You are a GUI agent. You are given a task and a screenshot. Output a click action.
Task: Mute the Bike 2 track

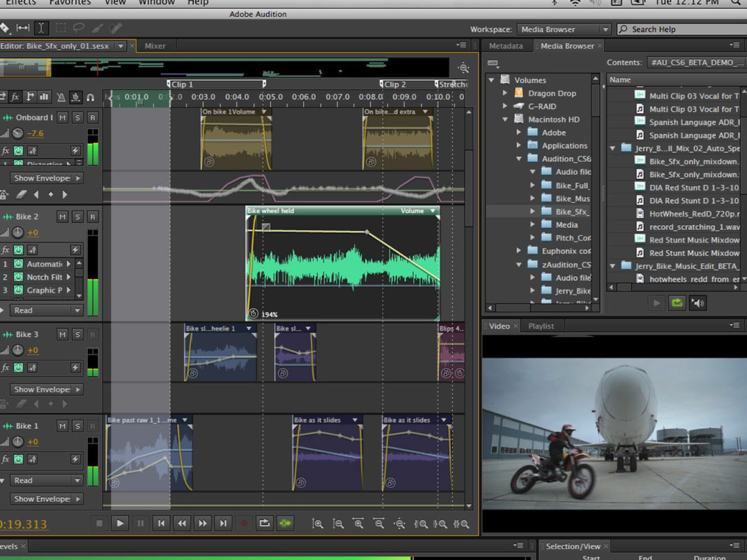coord(63,217)
